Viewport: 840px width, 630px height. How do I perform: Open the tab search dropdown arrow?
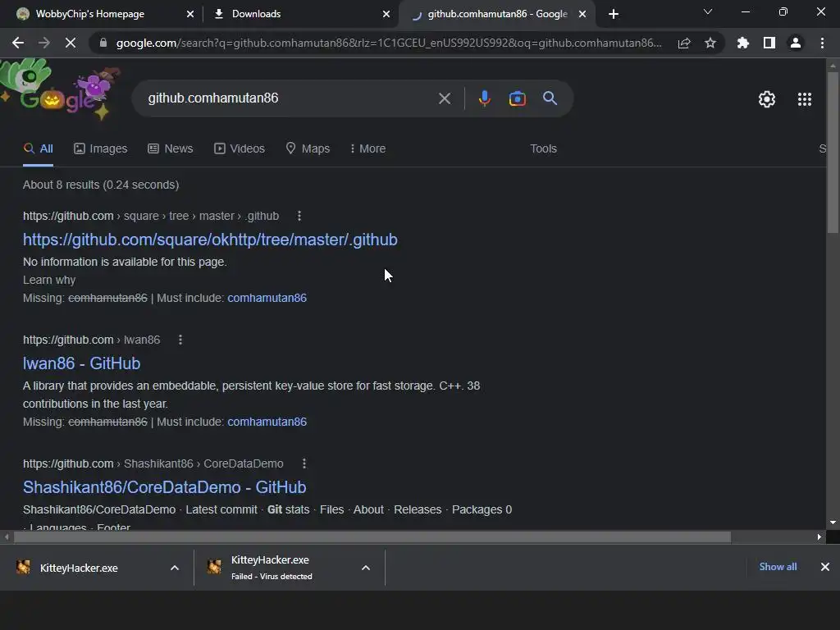point(708,11)
